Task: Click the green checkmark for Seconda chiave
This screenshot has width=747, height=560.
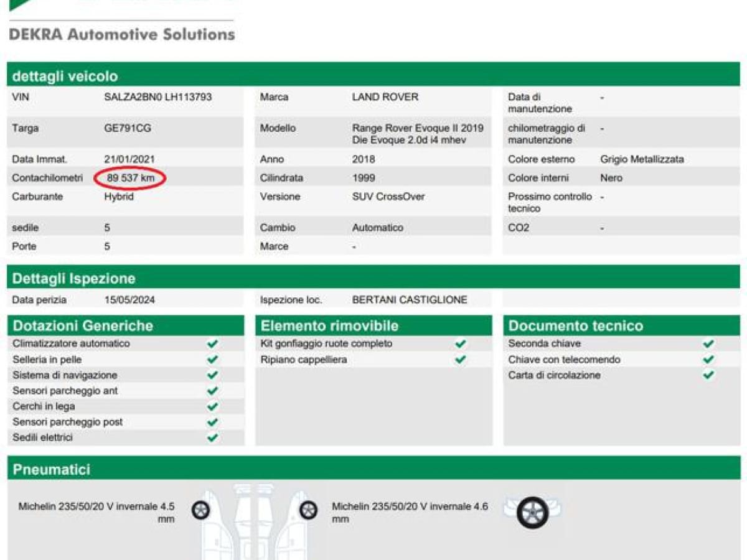Action: 708,343
